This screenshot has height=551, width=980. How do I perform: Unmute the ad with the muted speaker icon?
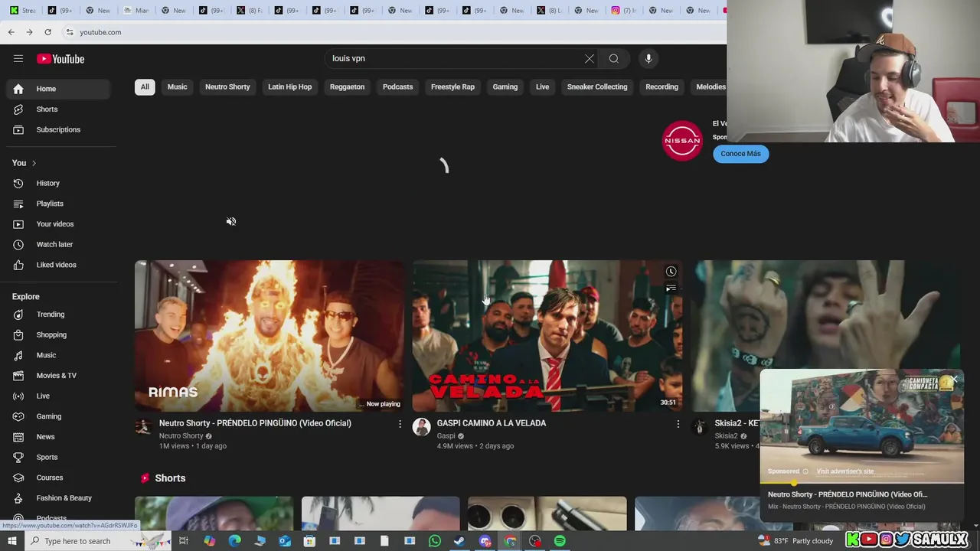(231, 222)
